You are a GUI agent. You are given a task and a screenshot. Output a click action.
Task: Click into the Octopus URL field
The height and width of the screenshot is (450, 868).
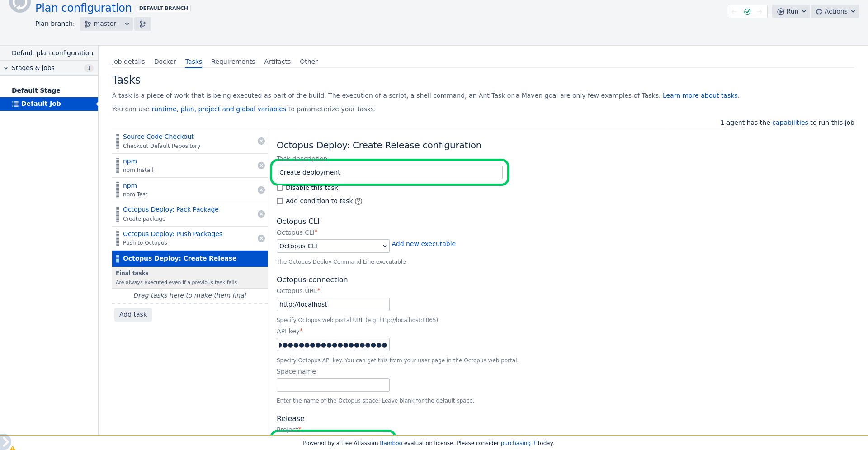click(333, 304)
